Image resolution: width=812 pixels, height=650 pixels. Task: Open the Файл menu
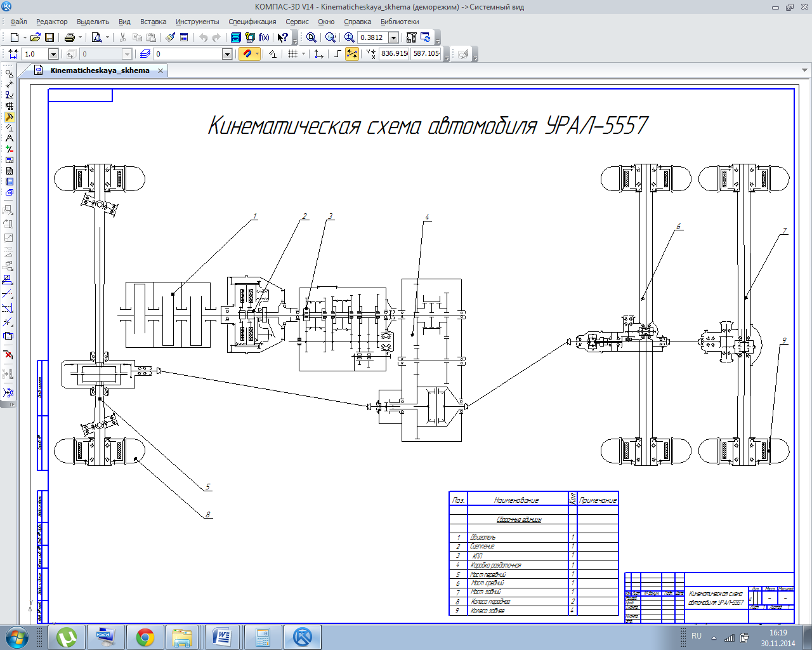(18, 22)
